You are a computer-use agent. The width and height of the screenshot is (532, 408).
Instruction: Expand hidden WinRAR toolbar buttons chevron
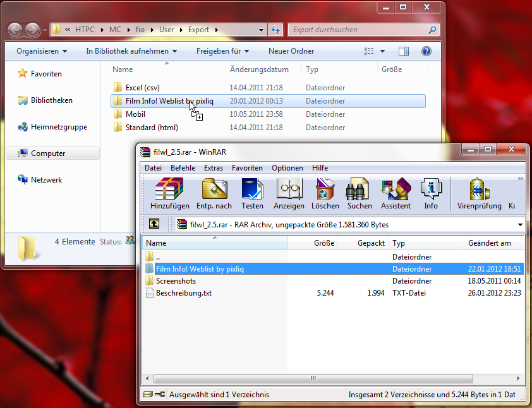point(520,178)
